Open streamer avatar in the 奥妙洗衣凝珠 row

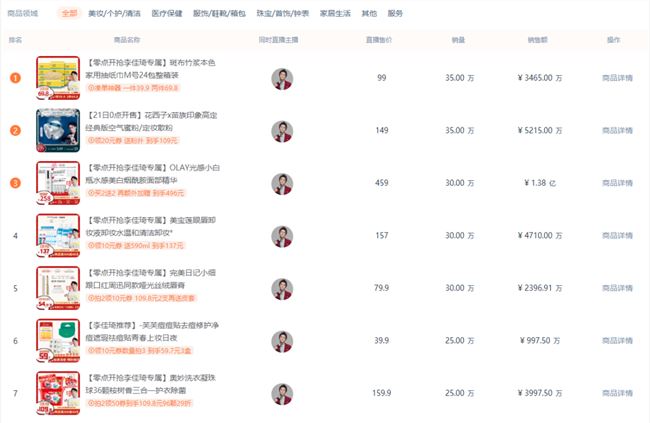point(282,394)
